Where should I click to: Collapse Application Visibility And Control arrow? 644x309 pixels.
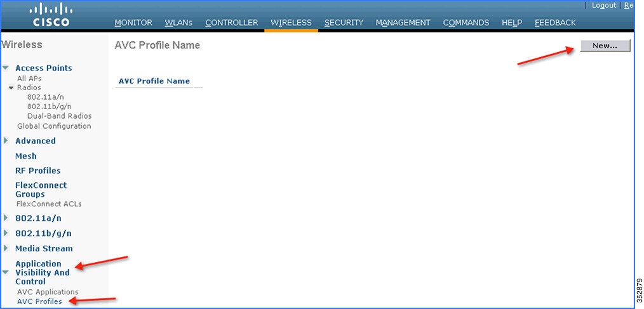coord(6,272)
